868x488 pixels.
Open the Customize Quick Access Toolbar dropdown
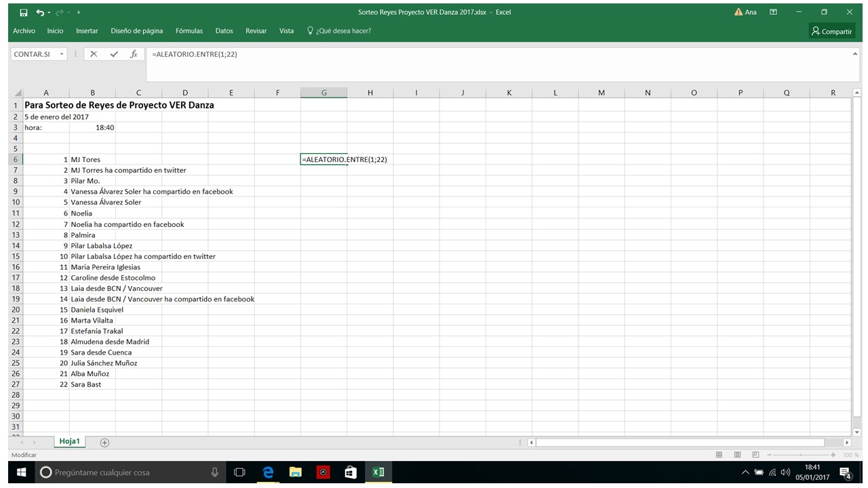[79, 12]
